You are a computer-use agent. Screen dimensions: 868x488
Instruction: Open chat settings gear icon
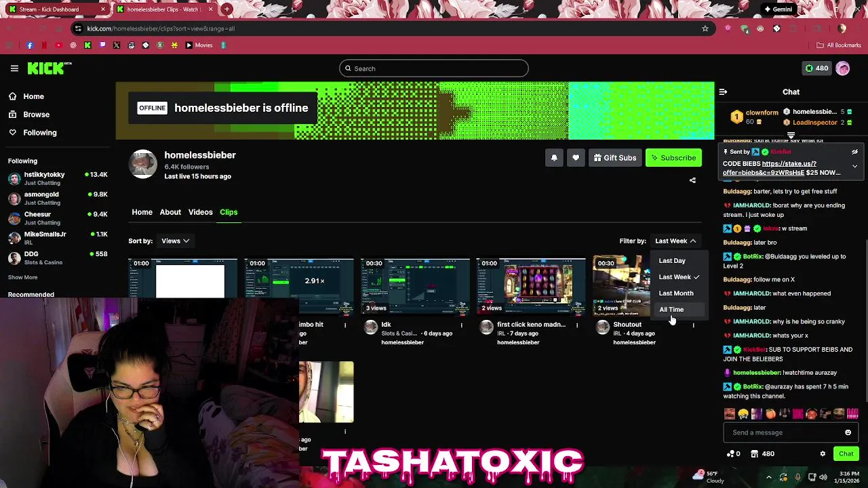click(823, 454)
